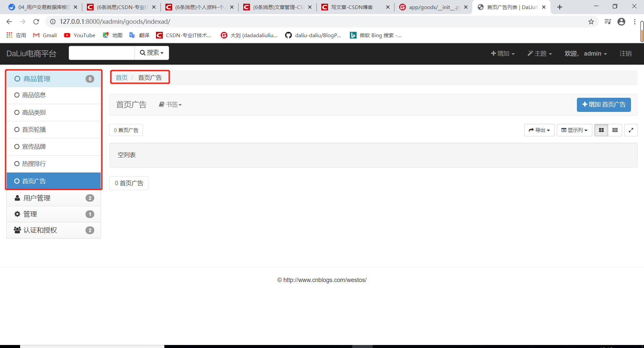Click the 首页 breadcrumb link
Screen dimensions: 644x348
coord(122,78)
